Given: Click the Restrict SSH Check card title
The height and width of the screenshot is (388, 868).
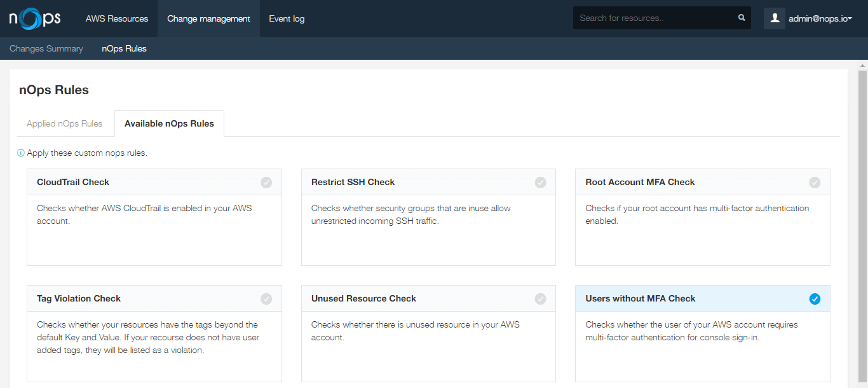Looking at the screenshot, I should [353, 182].
